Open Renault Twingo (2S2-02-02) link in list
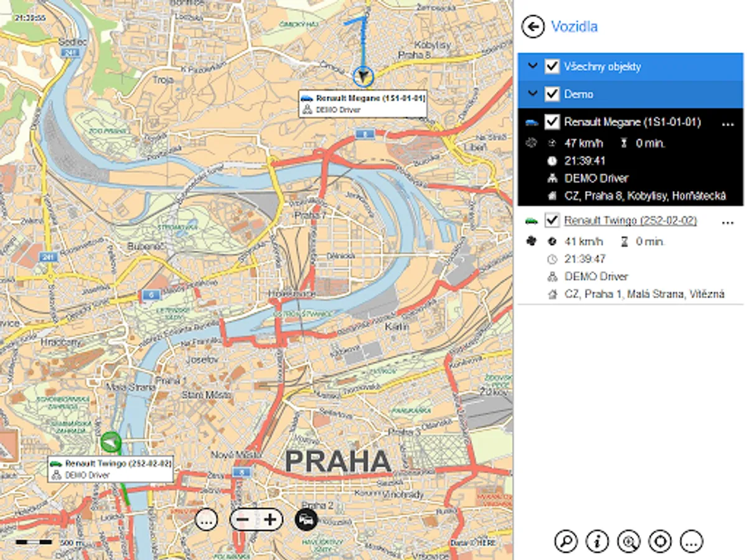 [x=631, y=221]
